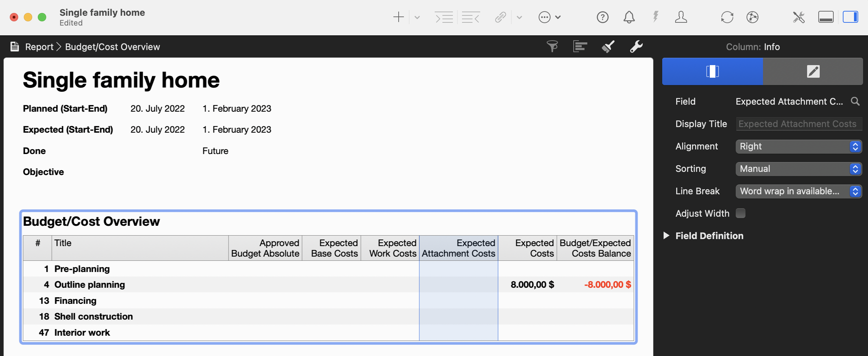Toggle the bottom panel view
The width and height of the screenshot is (868, 356).
tap(826, 17)
